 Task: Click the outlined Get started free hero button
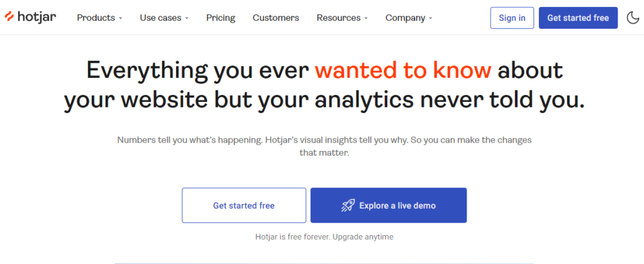click(244, 206)
